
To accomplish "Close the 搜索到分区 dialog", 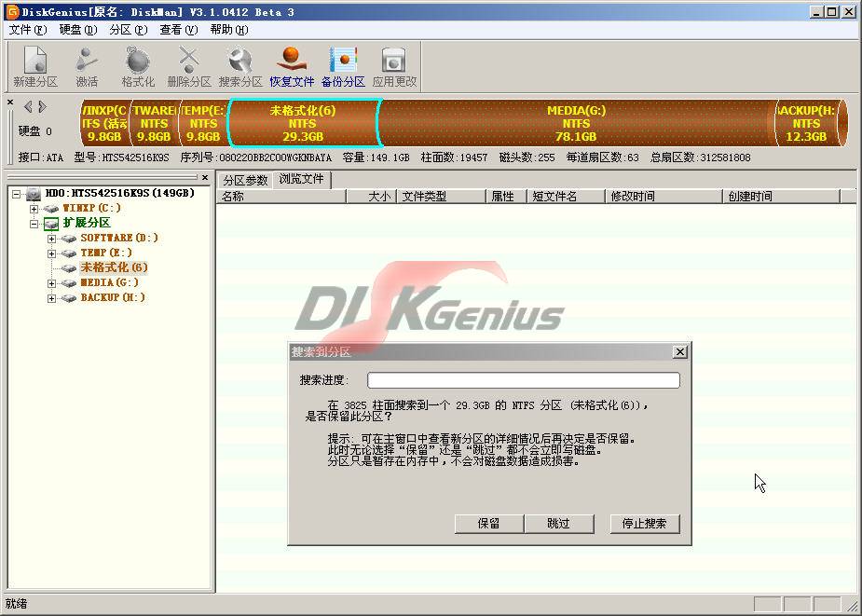I will click(x=679, y=352).
